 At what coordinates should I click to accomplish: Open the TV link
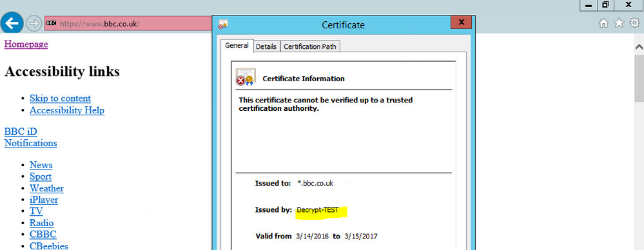36,211
